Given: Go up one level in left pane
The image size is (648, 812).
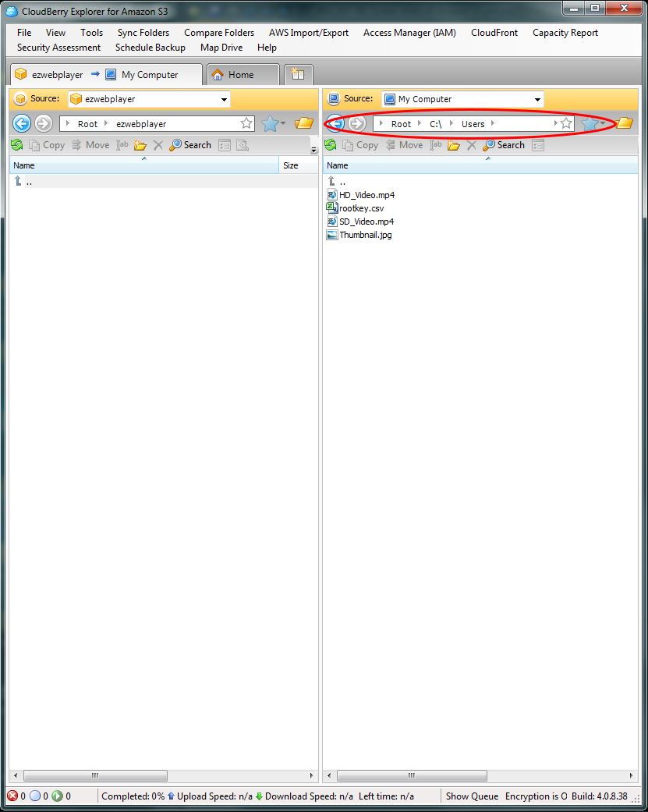Looking at the screenshot, I should click(x=18, y=181).
